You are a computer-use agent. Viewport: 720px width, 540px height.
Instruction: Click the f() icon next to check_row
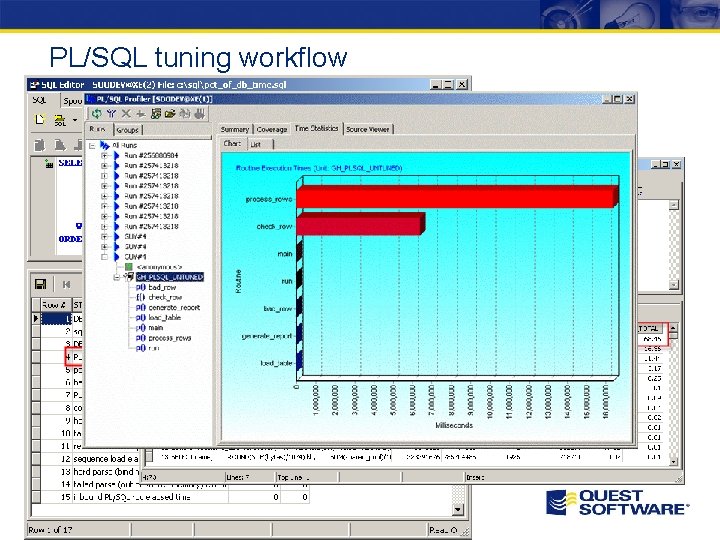coord(141,298)
